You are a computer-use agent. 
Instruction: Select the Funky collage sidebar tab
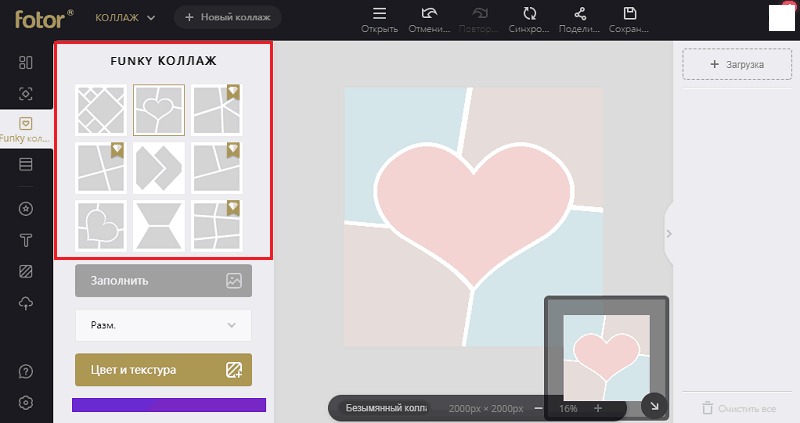pos(26,128)
